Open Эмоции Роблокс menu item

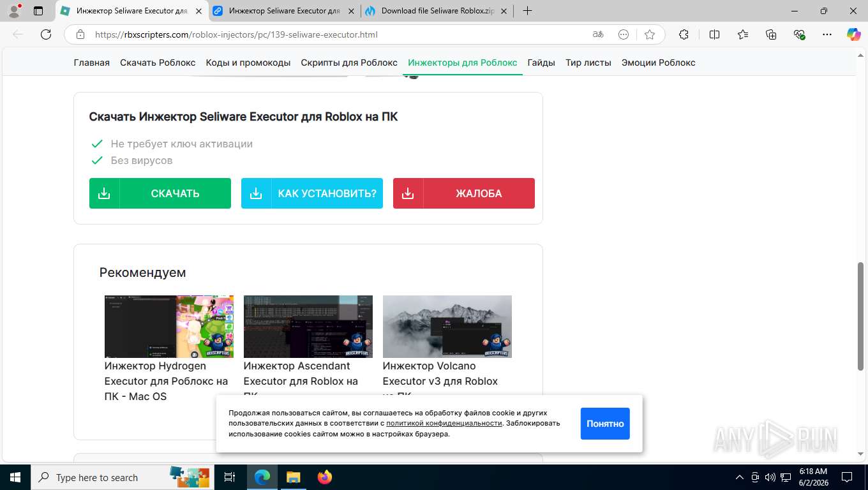pyautogui.click(x=659, y=63)
